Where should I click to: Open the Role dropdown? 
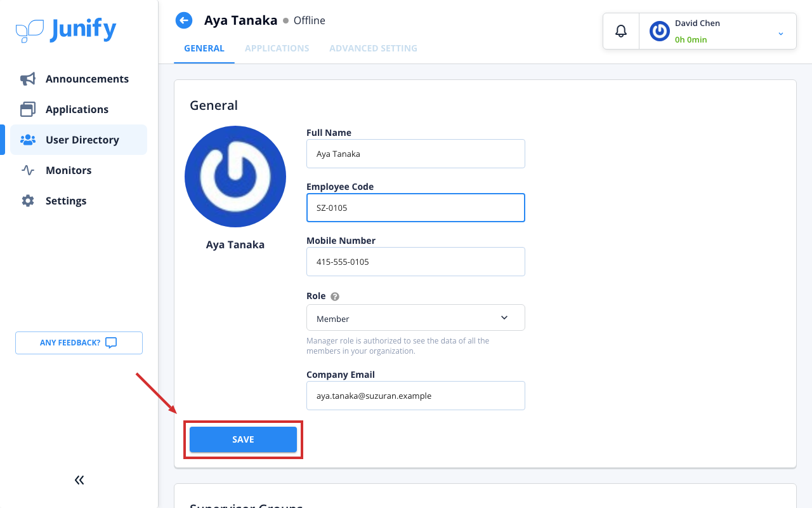(x=416, y=317)
